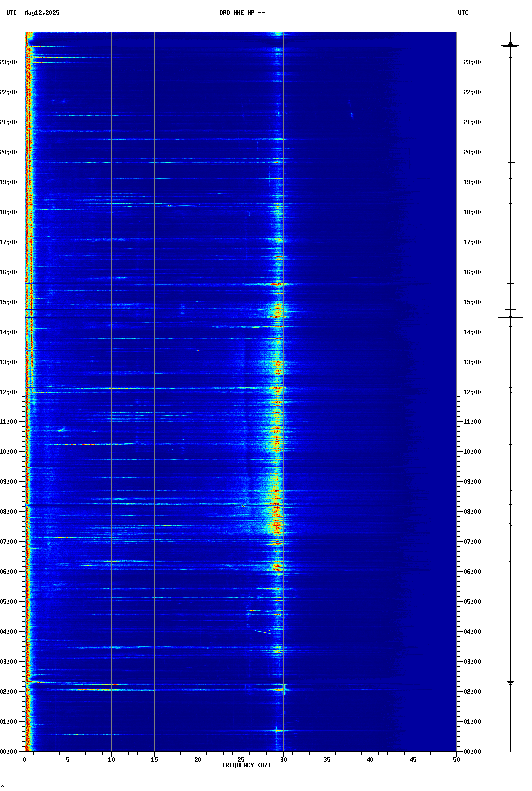
Task: Click the left-axis 09:00 time label
Action: tap(8, 482)
